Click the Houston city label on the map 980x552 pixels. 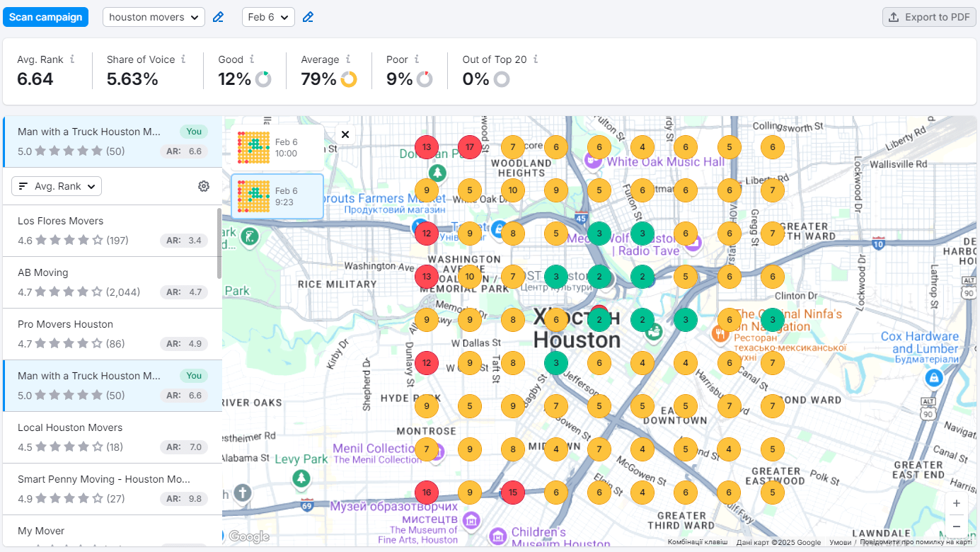point(576,340)
